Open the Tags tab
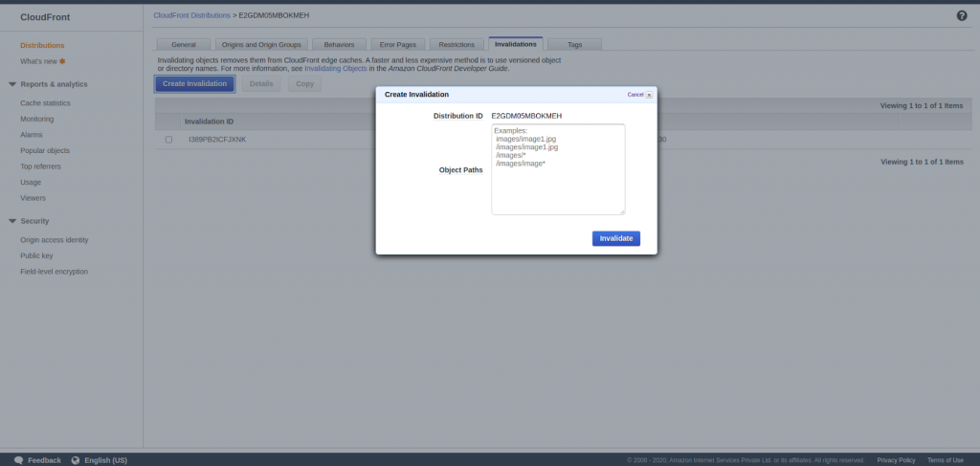Image resolution: width=980 pixels, height=466 pixels. tap(575, 44)
